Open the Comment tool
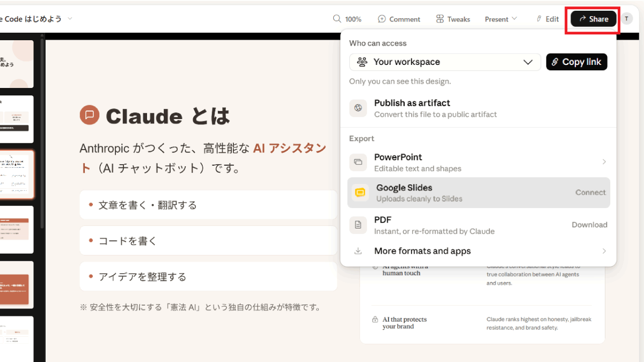Viewport: 644px width, 362px height. (399, 19)
